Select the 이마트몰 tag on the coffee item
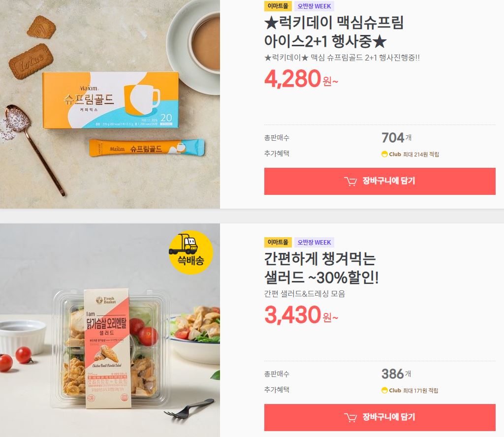The width and height of the screenshot is (504, 437). (x=278, y=6)
